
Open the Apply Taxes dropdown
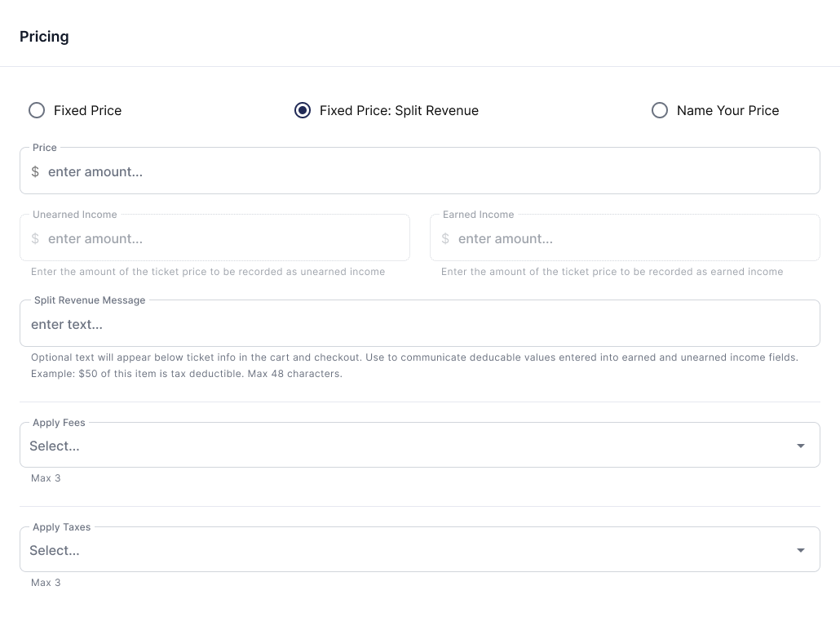(x=420, y=550)
